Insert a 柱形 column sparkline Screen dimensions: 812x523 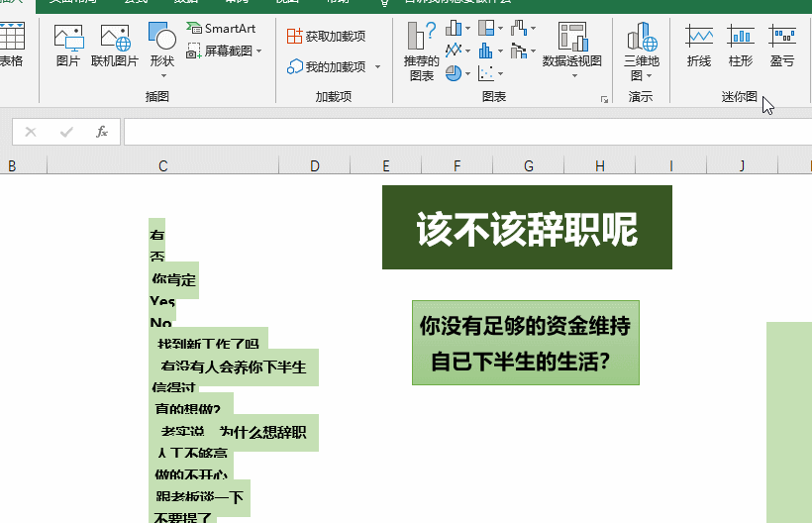[x=741, y=46]
